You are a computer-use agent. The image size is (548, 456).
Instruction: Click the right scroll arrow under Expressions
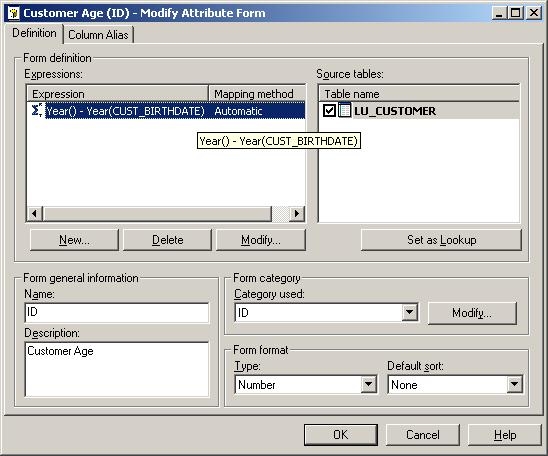(297, 213)
